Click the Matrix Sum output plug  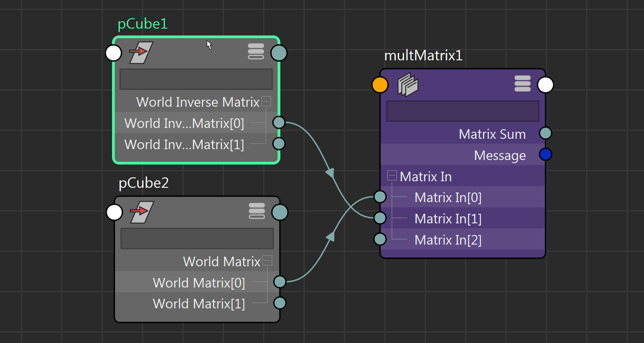pos(545,133)
